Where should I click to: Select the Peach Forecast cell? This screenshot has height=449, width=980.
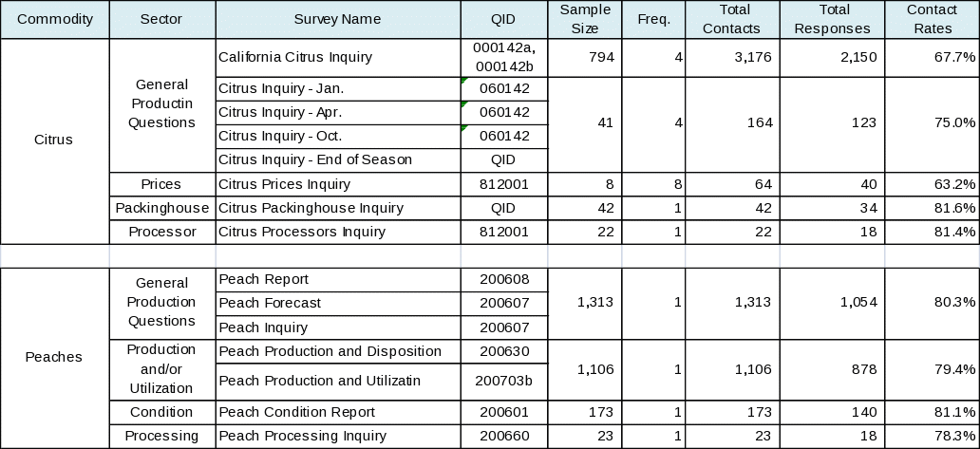coord(338,304)
